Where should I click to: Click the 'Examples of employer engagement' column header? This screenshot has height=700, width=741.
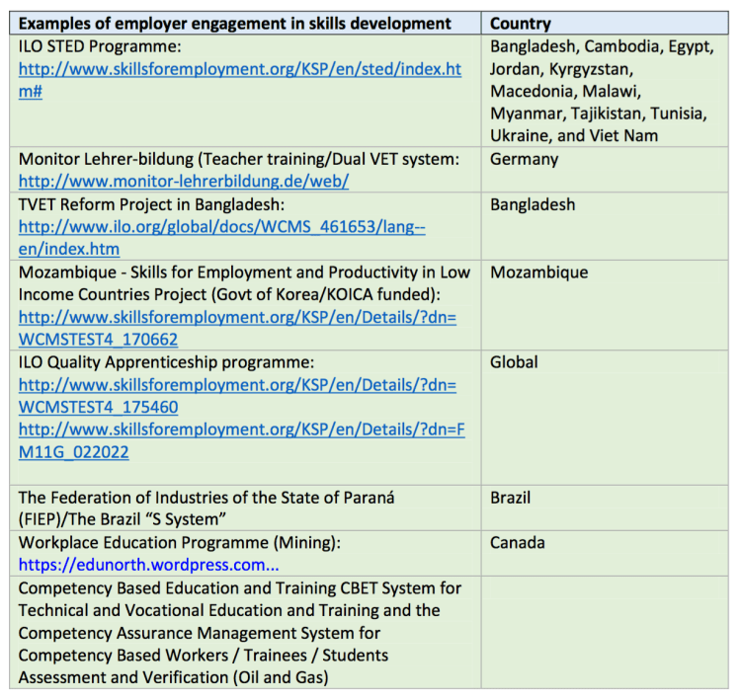[235, 23]
